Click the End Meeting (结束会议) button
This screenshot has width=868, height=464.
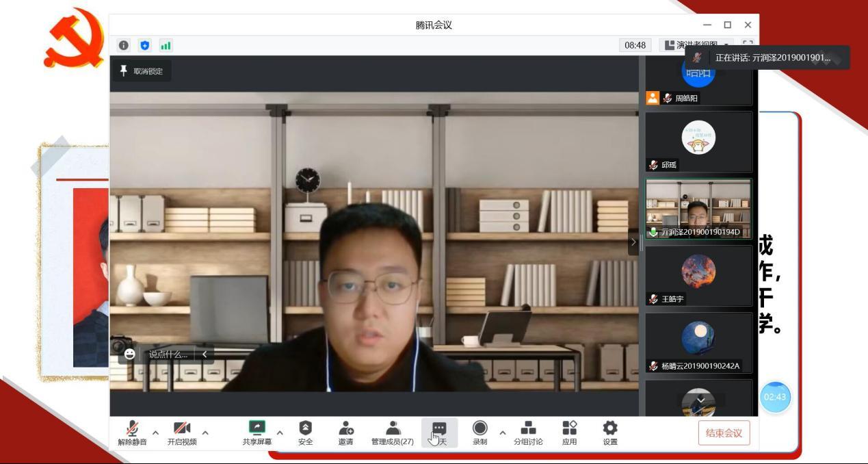[724, 433]
